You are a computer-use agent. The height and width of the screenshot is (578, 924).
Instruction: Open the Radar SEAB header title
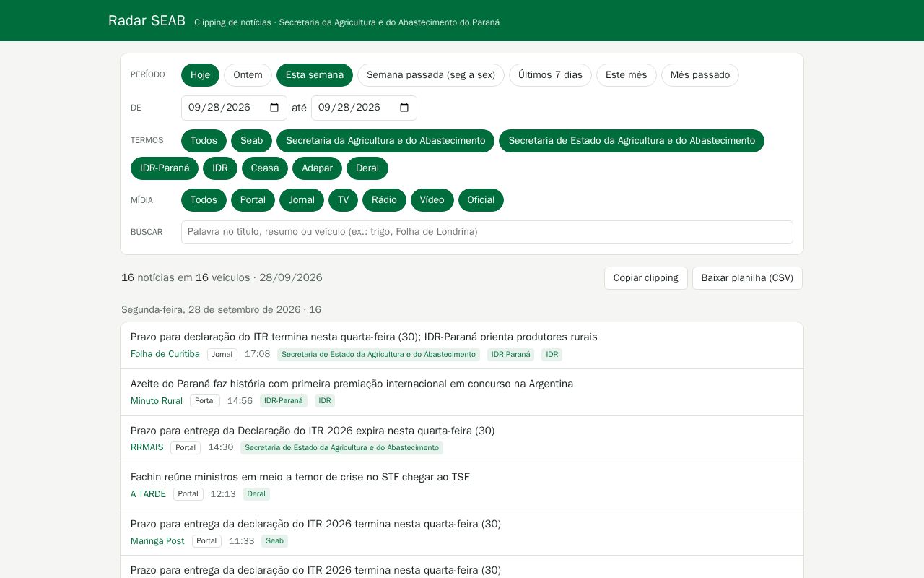[147, 21]
